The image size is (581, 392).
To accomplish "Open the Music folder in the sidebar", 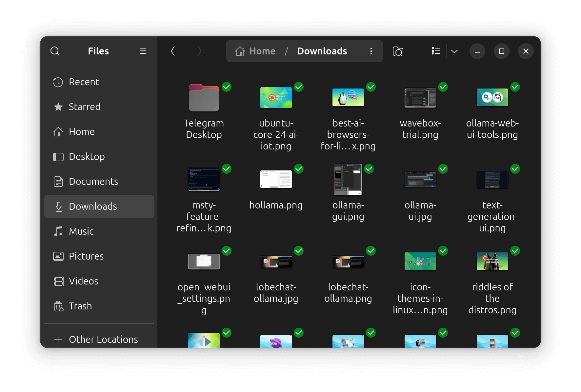I will click(81, 231).
